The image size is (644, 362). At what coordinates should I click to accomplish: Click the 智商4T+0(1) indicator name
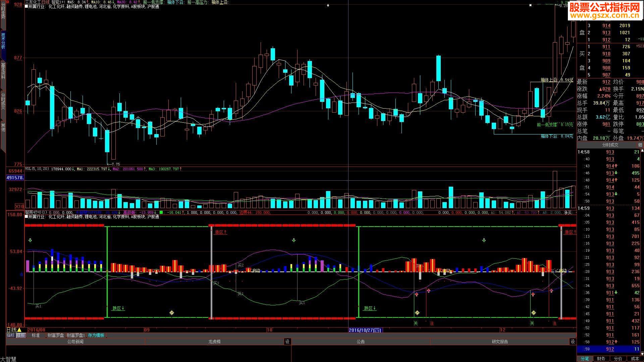coord(36,213)
